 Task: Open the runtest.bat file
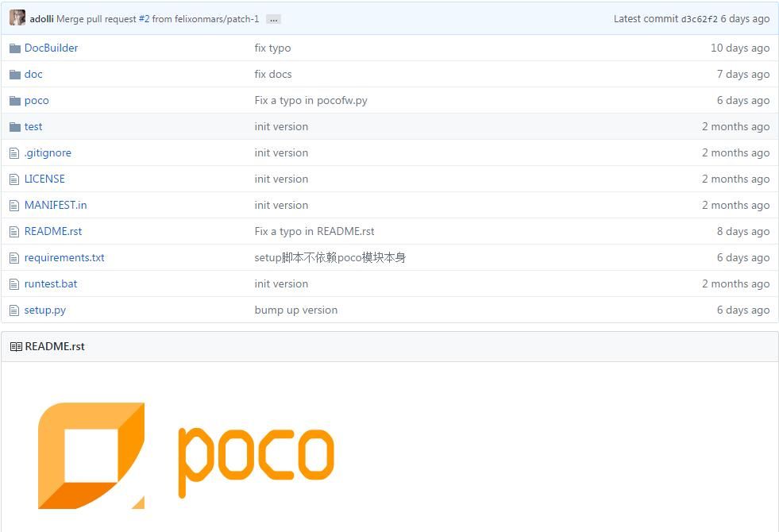(x=51, y=283)
